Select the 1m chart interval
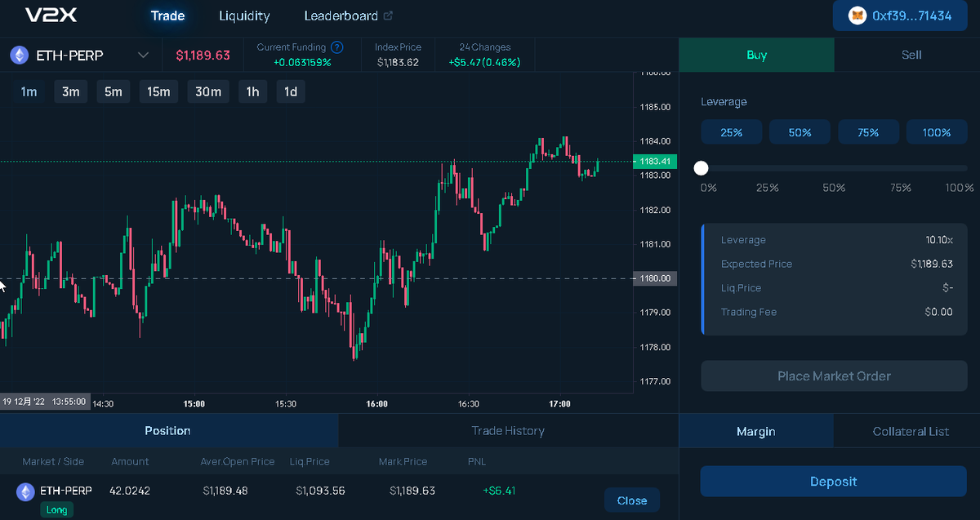This screenshot has width=980, height=520. (x=29, y=91)
